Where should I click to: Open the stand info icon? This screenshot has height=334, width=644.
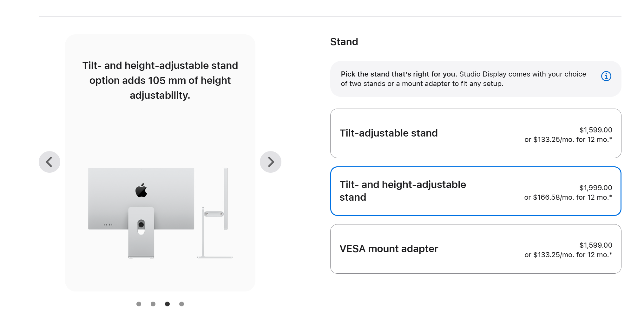click(x=606, y=76)
